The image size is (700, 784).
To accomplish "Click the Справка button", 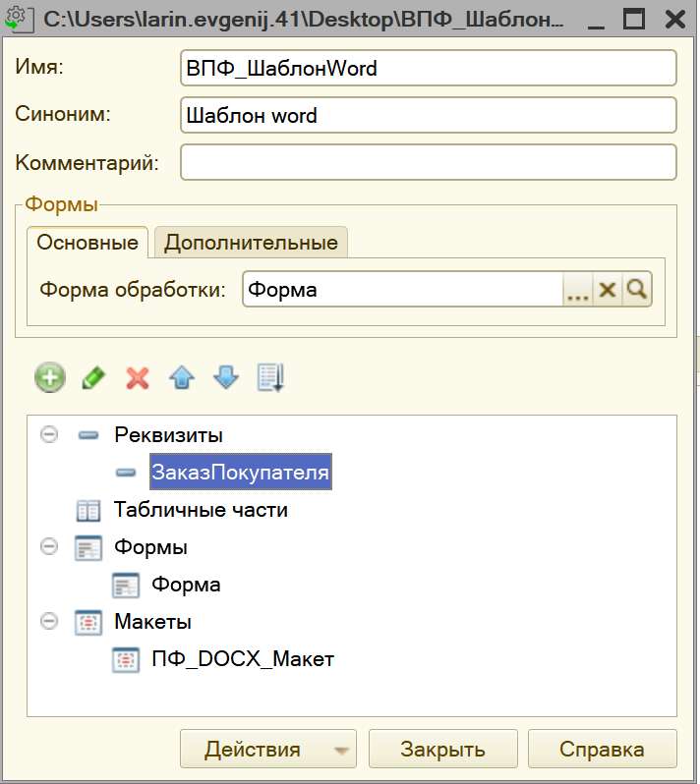I will (602, 749).
